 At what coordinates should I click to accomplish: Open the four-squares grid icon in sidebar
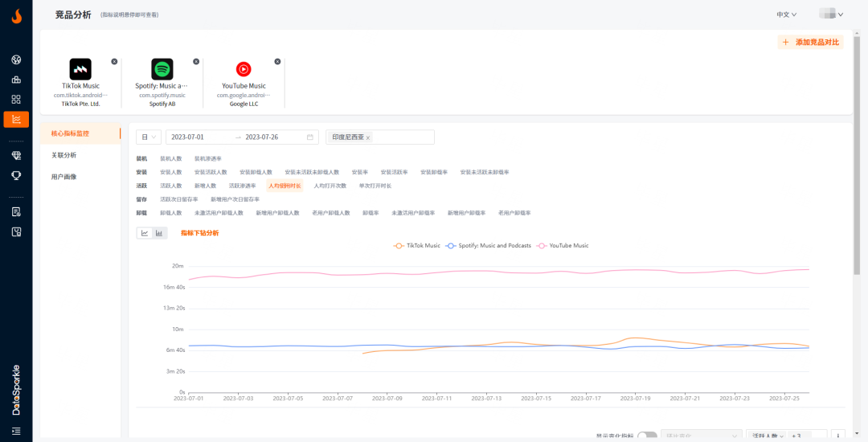[x=16, y=100]
